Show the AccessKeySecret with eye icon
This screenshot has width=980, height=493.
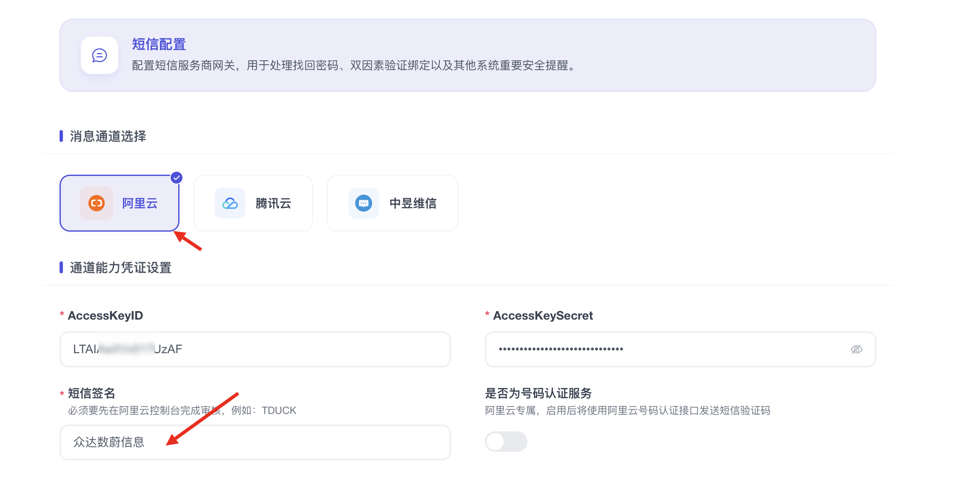(x=856, y=349)
